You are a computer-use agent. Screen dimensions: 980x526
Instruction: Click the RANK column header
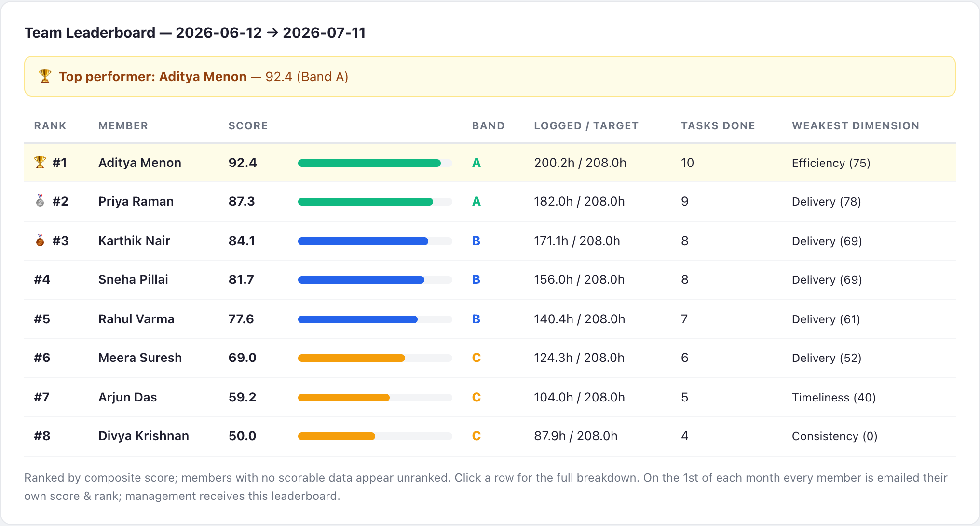pyautogui.click(x=50, y=125)
